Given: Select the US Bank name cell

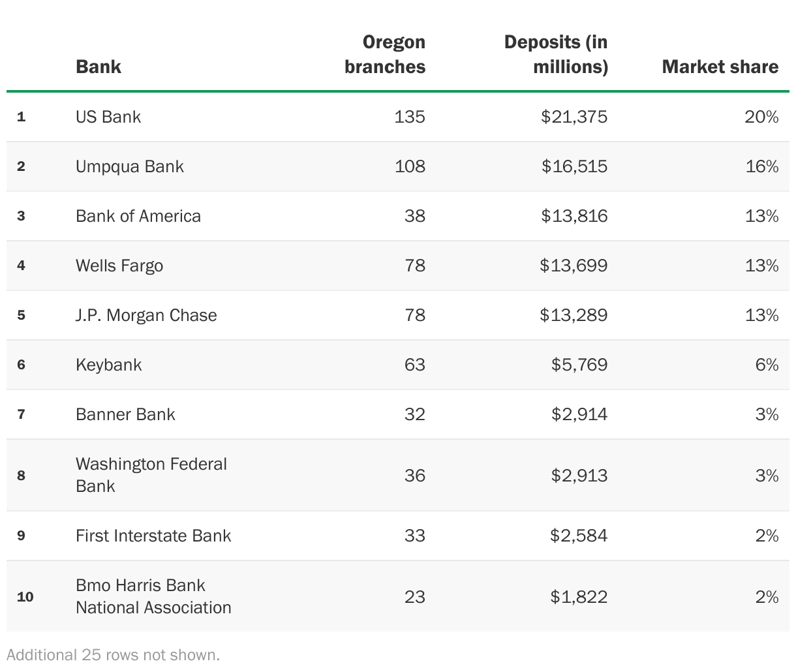Looking at the screenshot, I should coord(108,117).
